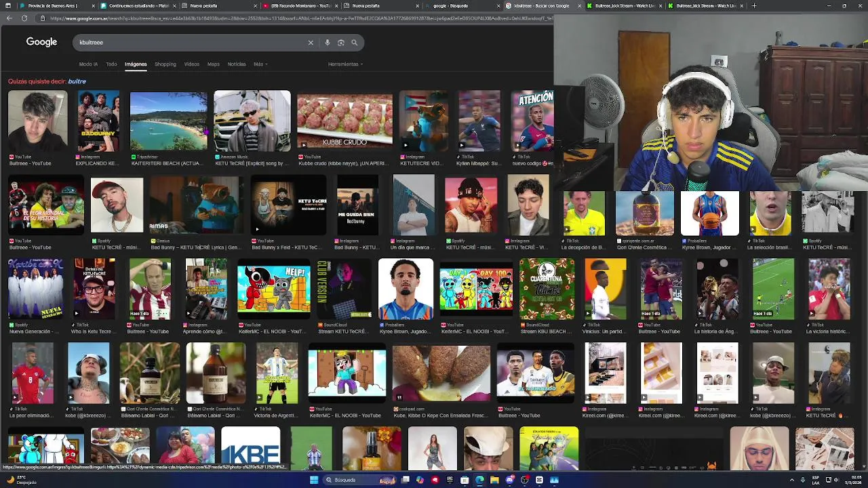Switch to the Todo results tab

111,64
